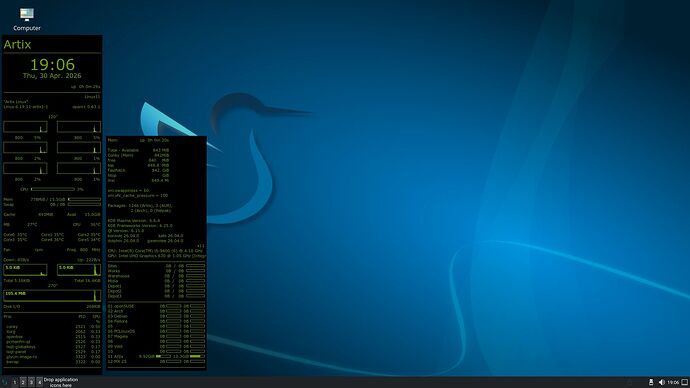The image size is (690, 388).
Task: Click the volume speaker icon in tray
Action: click(661, 382)
